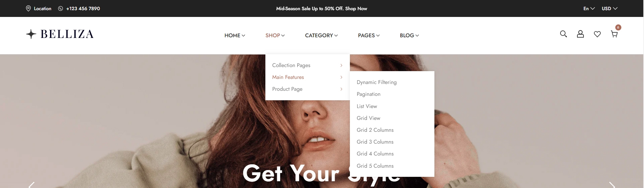
Task: Select Dynamic Filtering from submenu
Action: click(x=377, y=82)
